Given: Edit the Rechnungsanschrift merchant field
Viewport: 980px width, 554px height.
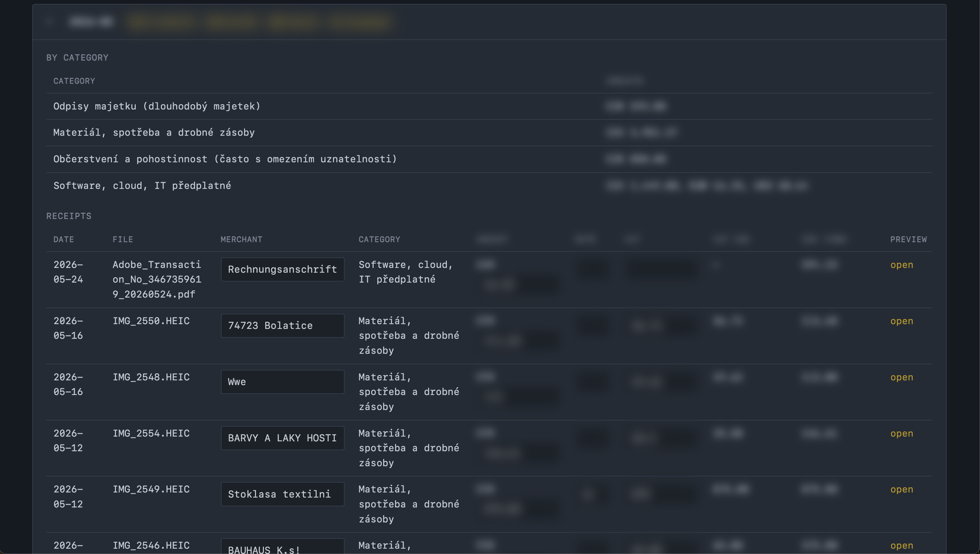Looking at the screenshot, I should [283, 269].
